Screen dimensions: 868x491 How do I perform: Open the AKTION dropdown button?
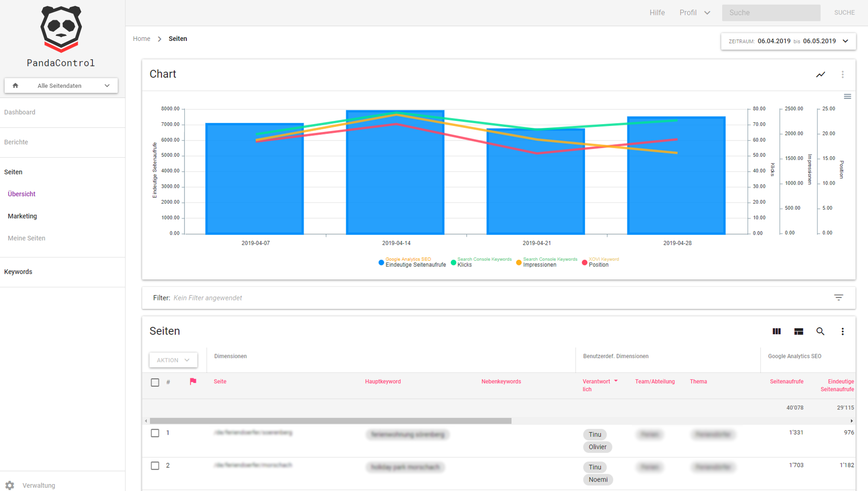coord(173,360)
